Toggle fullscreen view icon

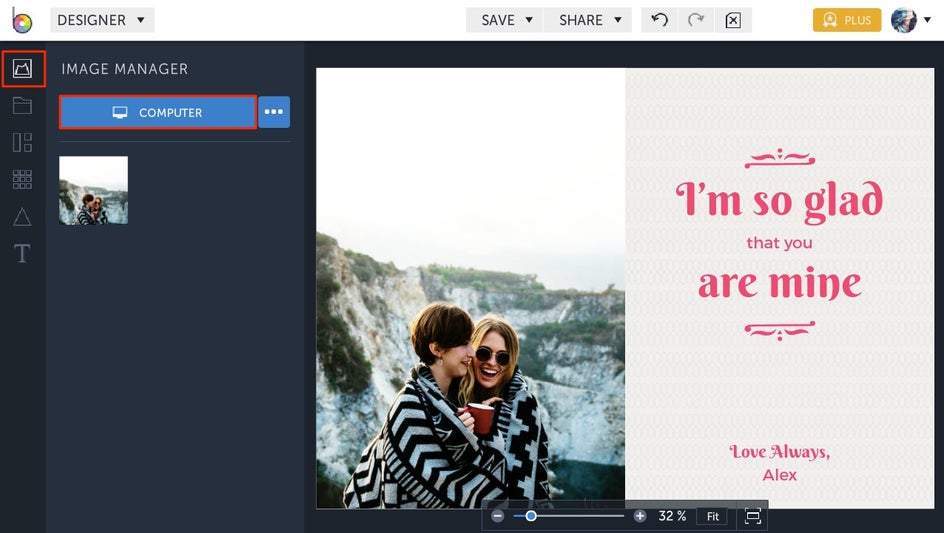click(x=753, y=516)
